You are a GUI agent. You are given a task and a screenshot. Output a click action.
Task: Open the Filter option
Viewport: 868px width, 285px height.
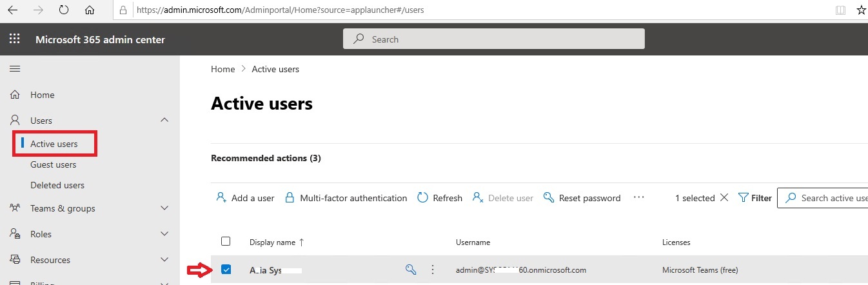[x=755, y=198]
